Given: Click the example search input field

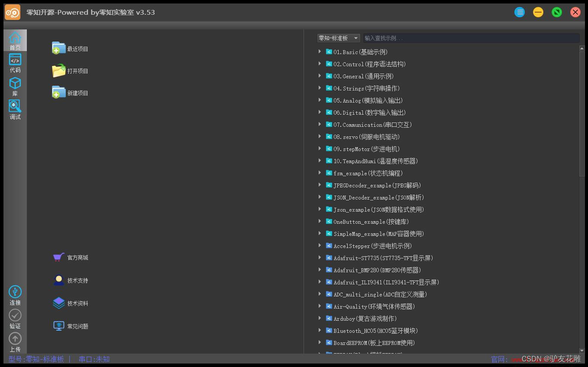Looking at the screenshot, I should (x=471, y=38).
